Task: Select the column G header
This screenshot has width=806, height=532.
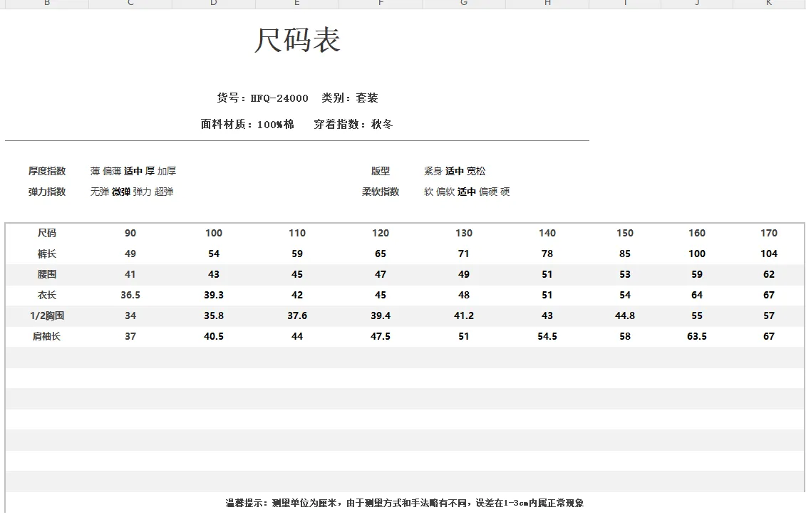Action: (x=464, y=4)
